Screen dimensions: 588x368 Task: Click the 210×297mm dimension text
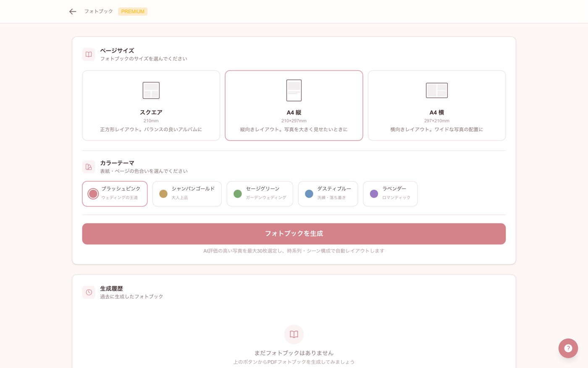pyautogui.click(x=294, y=121)
